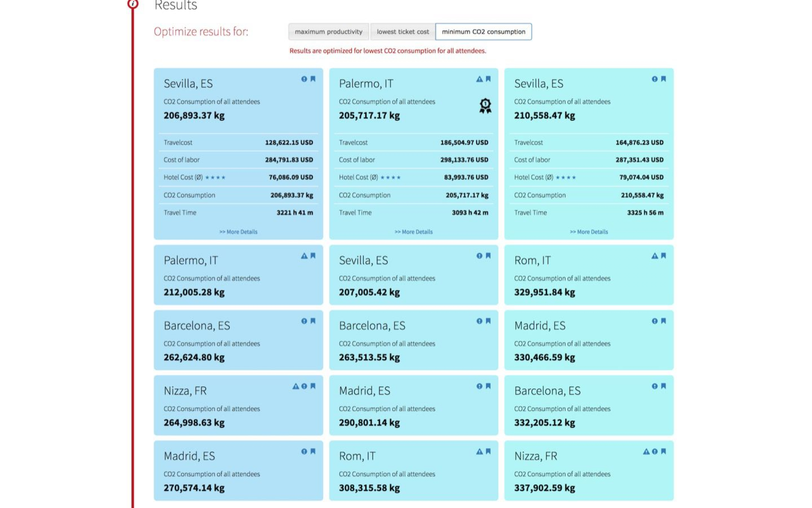The image size is (812, 508).
Task: Click info icon on Sevilla 210,558.47 kg card
Action: pos(654,79)
